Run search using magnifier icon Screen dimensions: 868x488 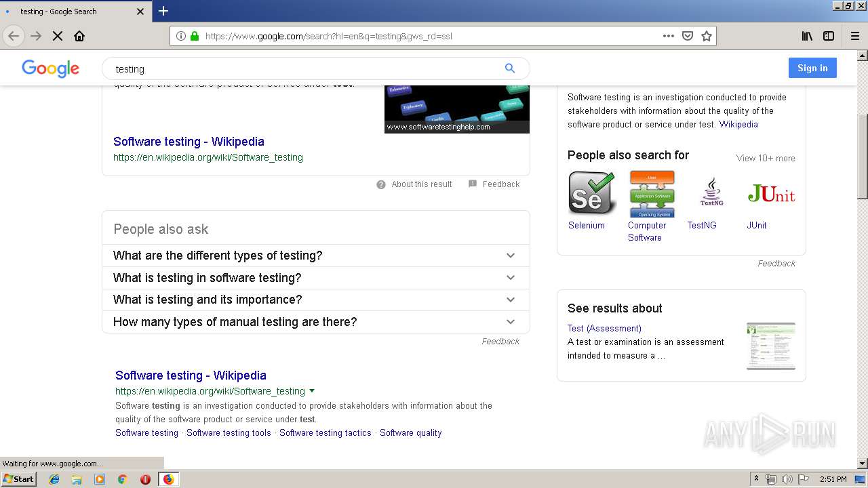510,68
